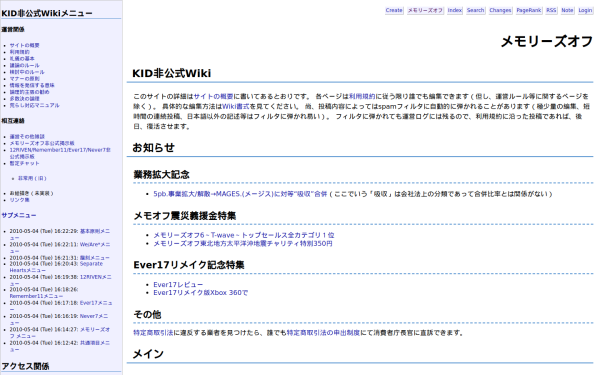Click the Ever17リメイク記念特集 subheading
Image resolution: width=600 pixels, height=375 pixels.
click(x=189, y=265)
